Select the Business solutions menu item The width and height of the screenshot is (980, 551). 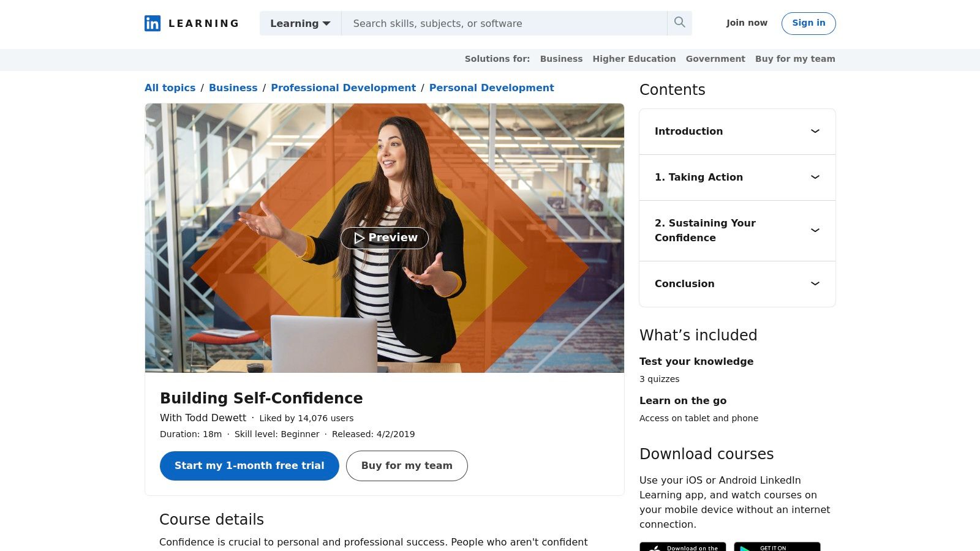(x=561, y=59)
